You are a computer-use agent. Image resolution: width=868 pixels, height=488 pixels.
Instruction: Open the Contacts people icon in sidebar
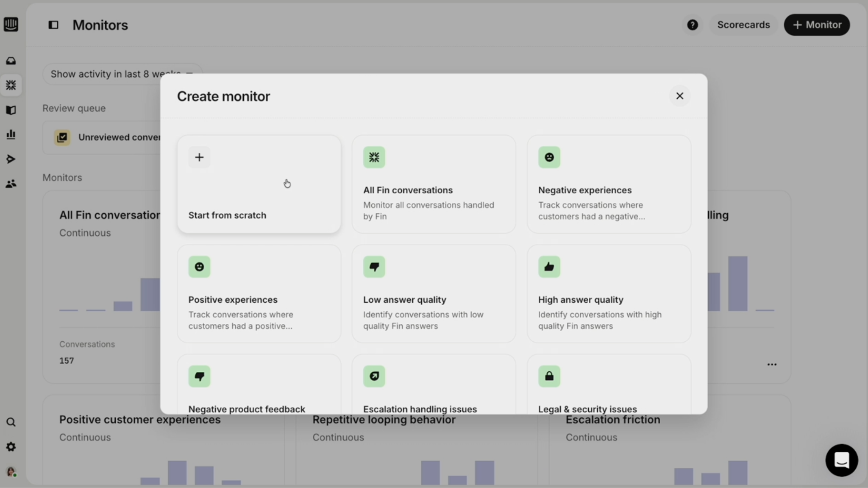click(11, 184)
